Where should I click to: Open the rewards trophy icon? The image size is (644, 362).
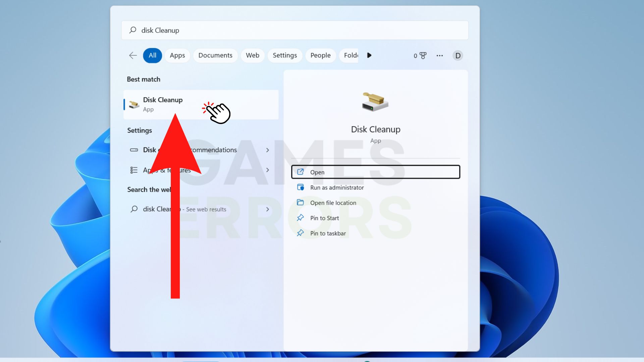click(x=423, y=56)
